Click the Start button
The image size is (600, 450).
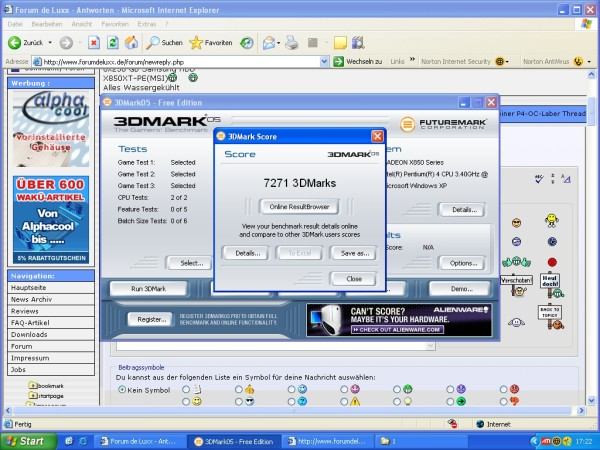[x=26, y=441]
